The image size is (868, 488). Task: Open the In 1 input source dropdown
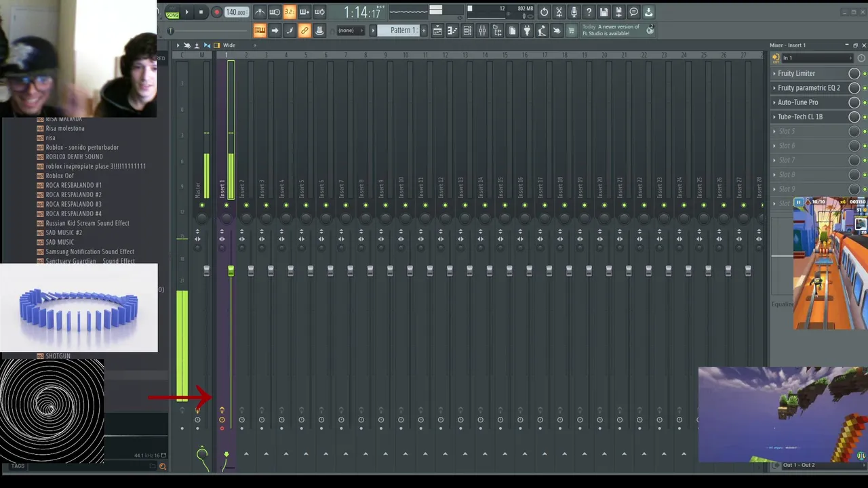pos(817,58)
